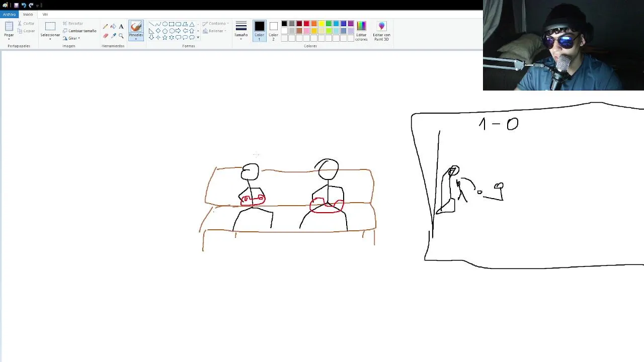Choose the straight Line shape
The height and width of the screenshot is (362, 644).
(x=151, y=24)
